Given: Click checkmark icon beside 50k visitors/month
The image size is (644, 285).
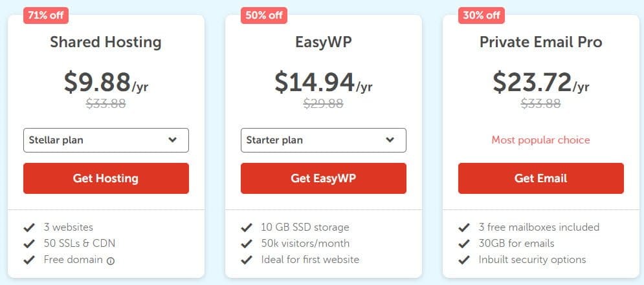Looking at the screenshot, I should click(x=246, y=244).
